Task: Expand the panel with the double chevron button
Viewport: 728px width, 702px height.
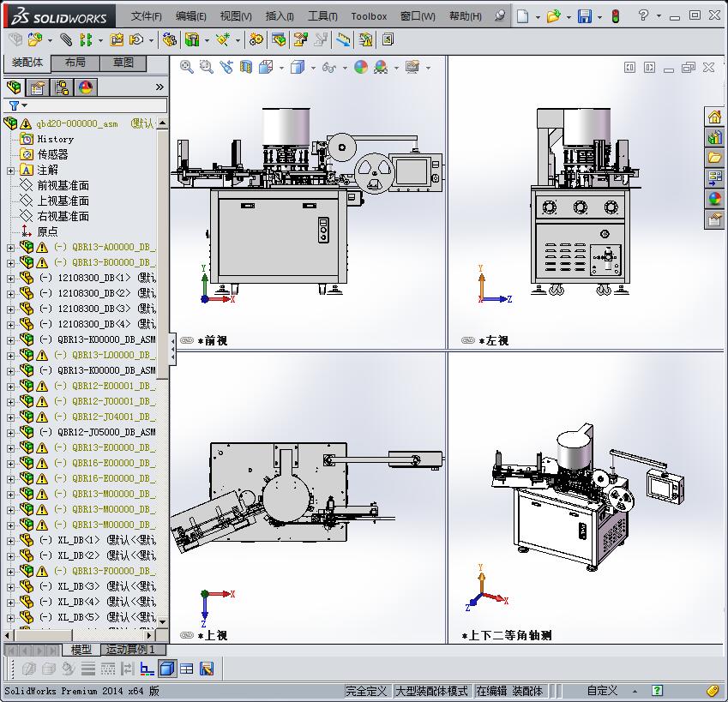Action: [159, 87]
